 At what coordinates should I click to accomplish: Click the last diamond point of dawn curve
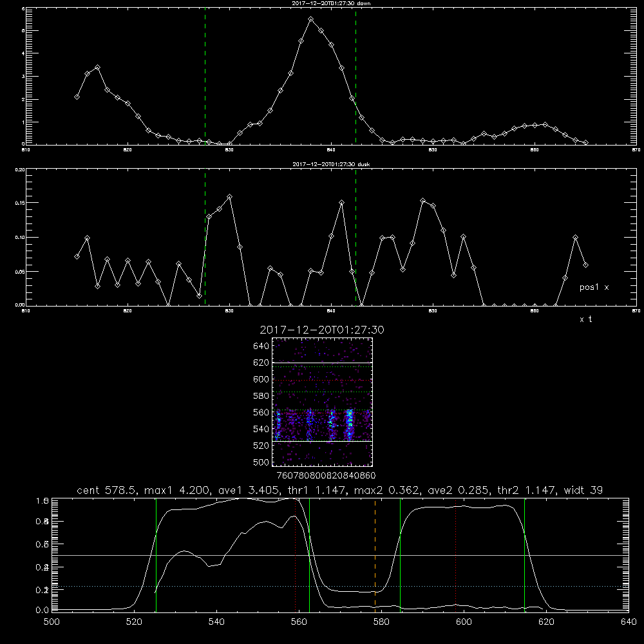(x=585, y=142)
